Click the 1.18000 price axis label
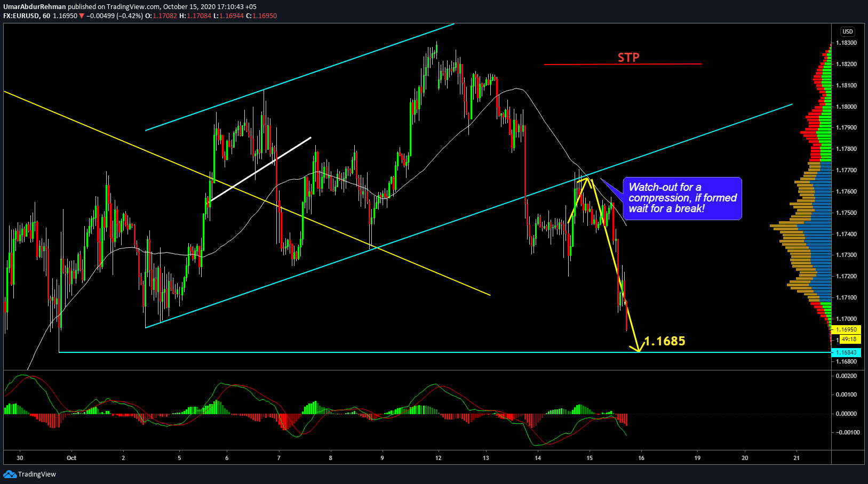The width and height of the screenshot is (868, 484). click(846, 107)
